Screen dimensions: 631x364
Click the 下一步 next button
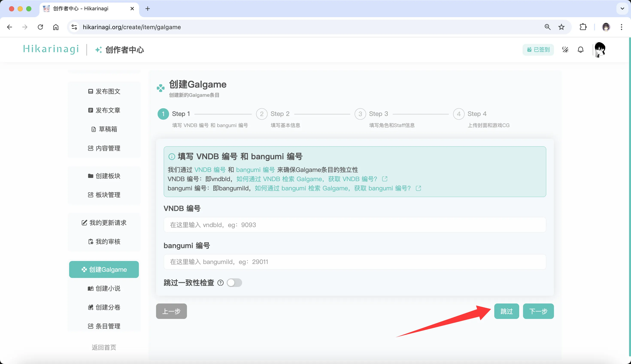tap(538, 311)
